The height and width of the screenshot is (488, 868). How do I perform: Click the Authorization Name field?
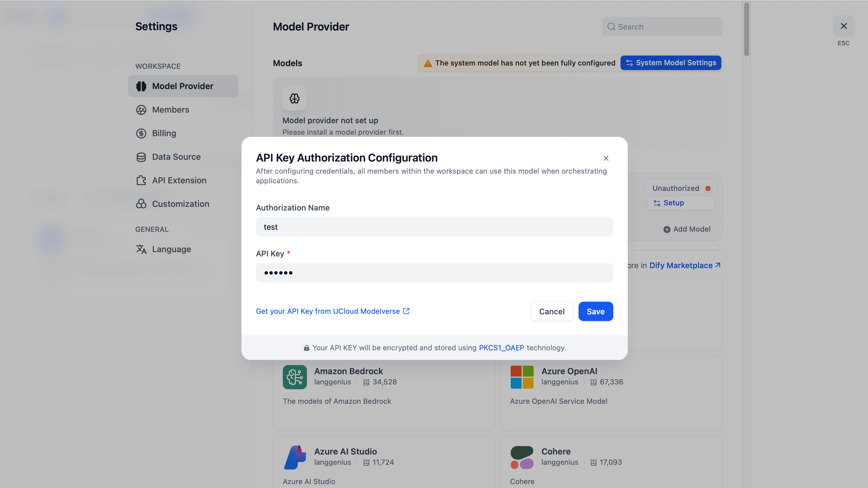pyautogui.click(x=434, y=227)
